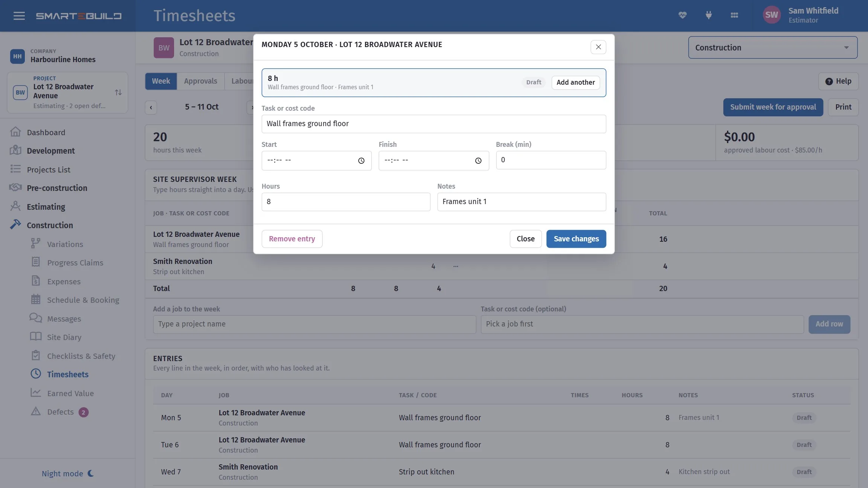Click the Break (min) field
The width and height of the screenshot is (868, 488).
coord(551,160)
